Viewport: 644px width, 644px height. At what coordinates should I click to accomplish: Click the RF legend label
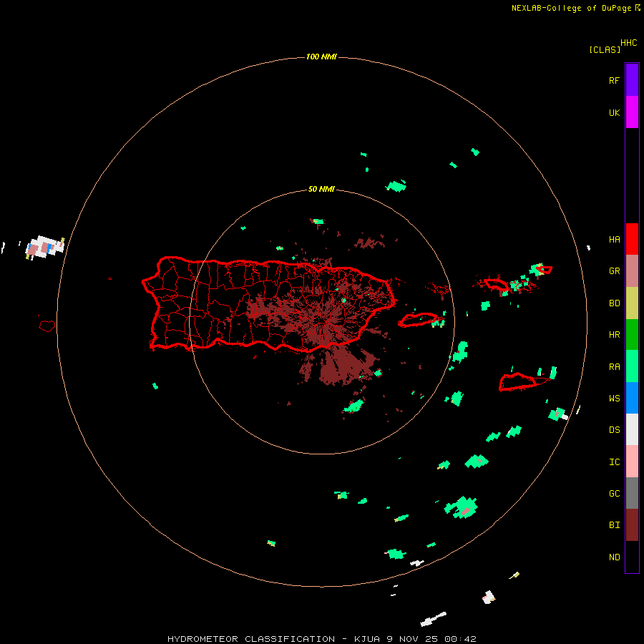click(x=614, y=80)
